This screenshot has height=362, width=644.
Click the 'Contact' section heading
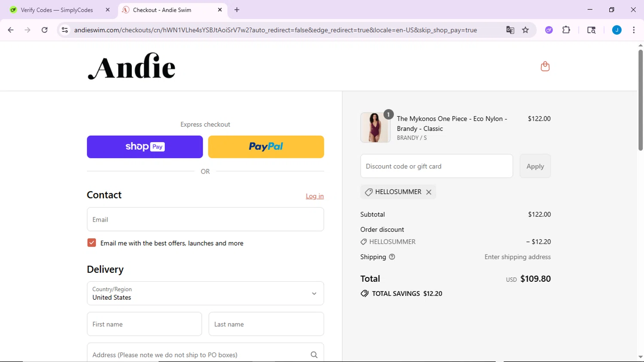click(104, 195)
